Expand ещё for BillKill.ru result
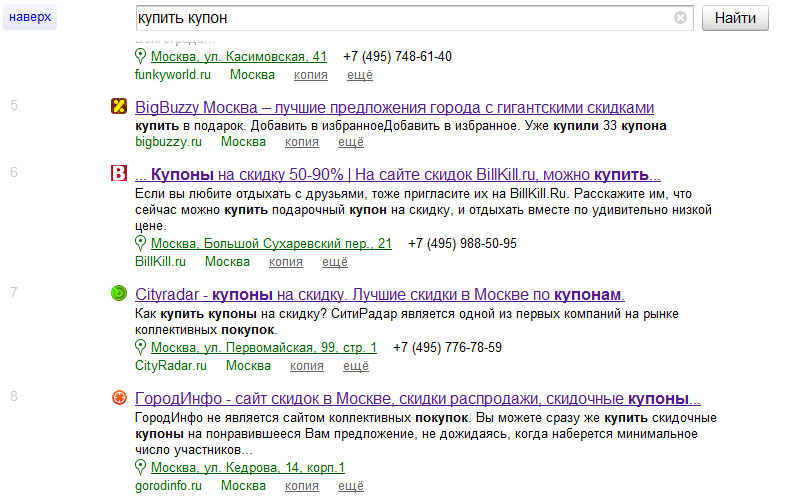 (x=335, y=262)
